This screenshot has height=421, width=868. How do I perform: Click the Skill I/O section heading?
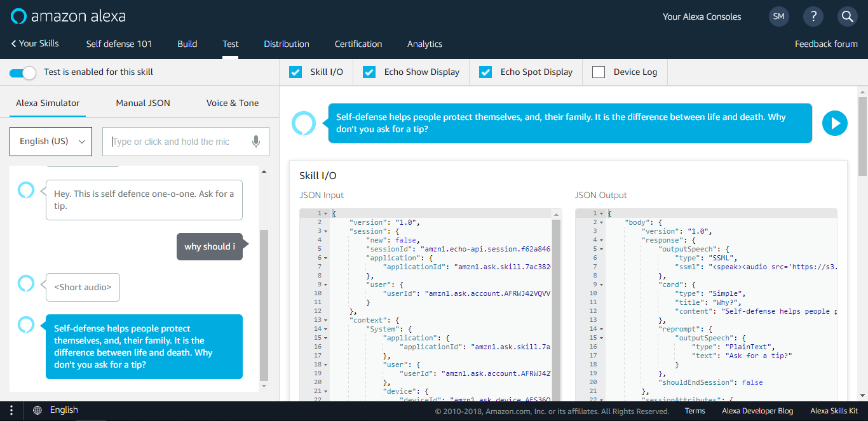(x=318, y=175)
